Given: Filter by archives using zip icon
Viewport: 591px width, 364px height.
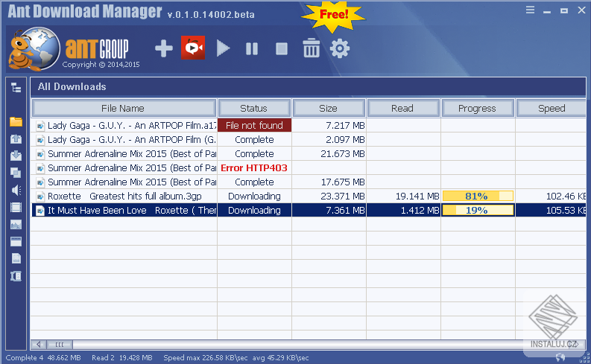Looking at the screenshot, I should click(16, 276).
